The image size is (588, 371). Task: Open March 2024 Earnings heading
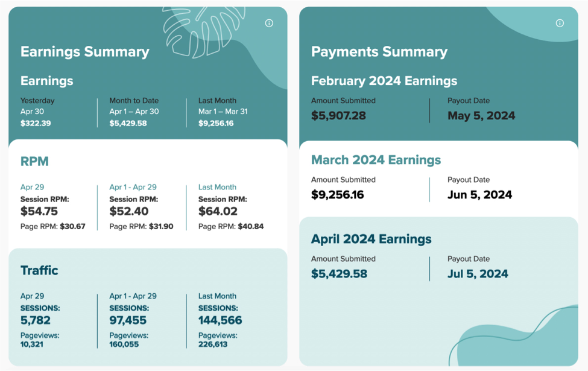click(x=376, y=160)
